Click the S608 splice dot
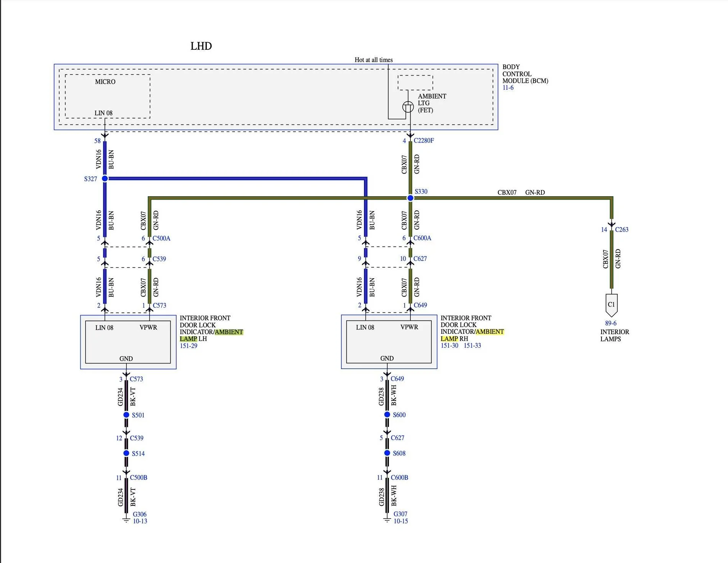 pos(387,453)
